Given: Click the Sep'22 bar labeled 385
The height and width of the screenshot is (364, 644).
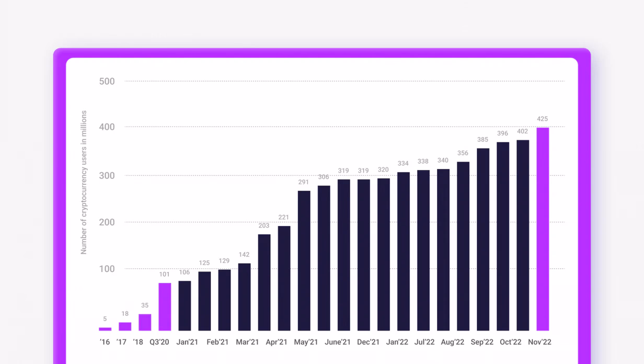Looking at the screenshot, I should pyautogui.click(x=483, y=240).
